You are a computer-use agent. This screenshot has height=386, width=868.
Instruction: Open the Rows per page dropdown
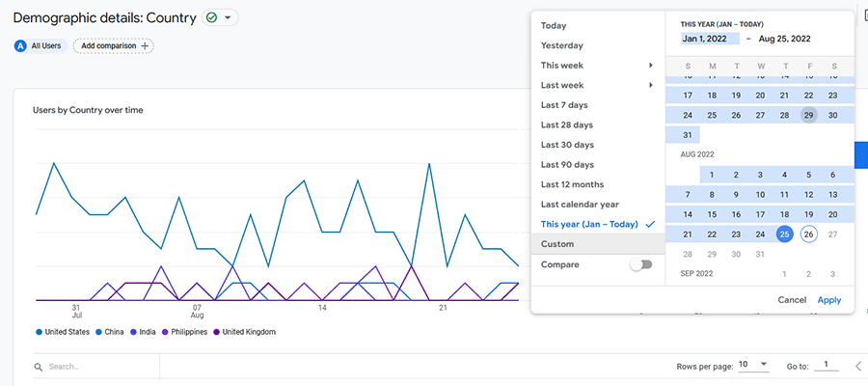point(753,365)
